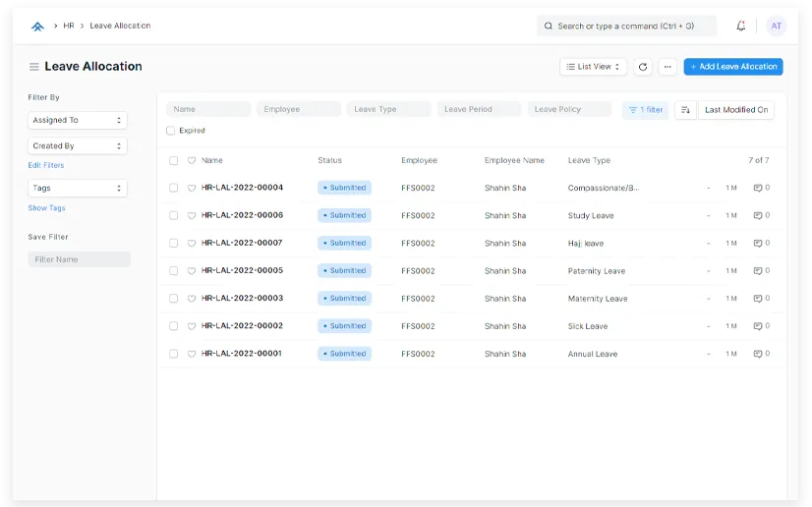This screenshot has height=507, width=812.
Task: Enable the Expired checkbox filter
Action: click(171, 131)
